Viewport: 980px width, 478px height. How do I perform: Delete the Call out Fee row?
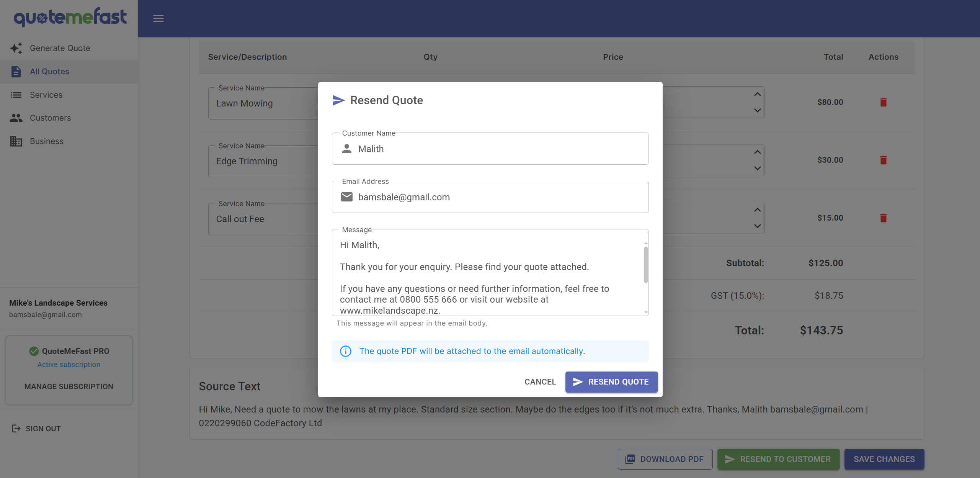(884, 218)
